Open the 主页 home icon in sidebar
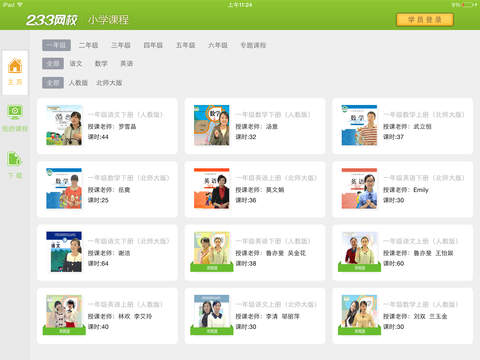This screenshot has height=360, width=480. point(15,66)
